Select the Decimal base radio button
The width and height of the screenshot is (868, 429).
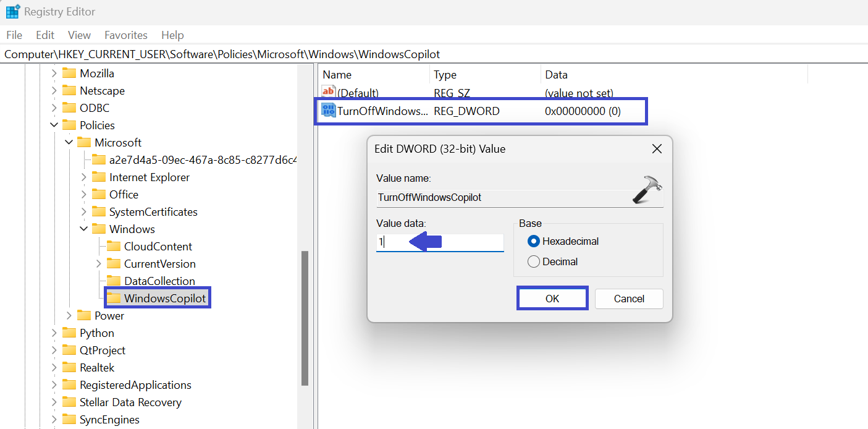(x=534, y=261)
